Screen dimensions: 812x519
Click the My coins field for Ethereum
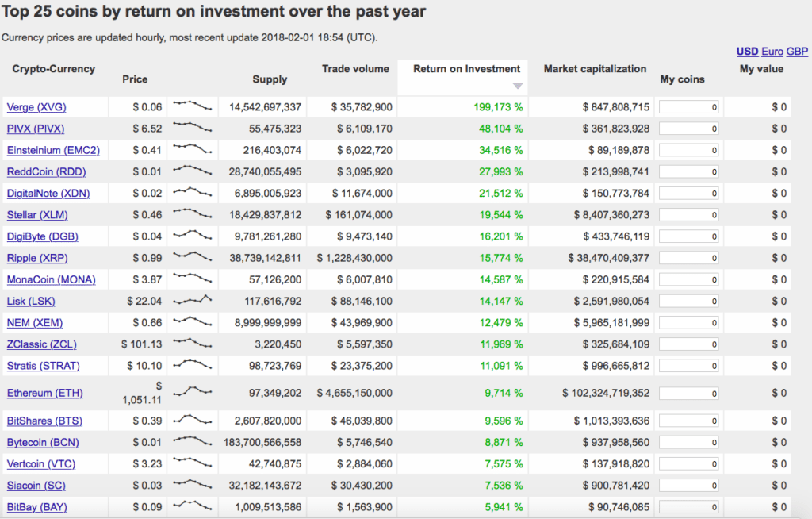click(x=688, y=392)
